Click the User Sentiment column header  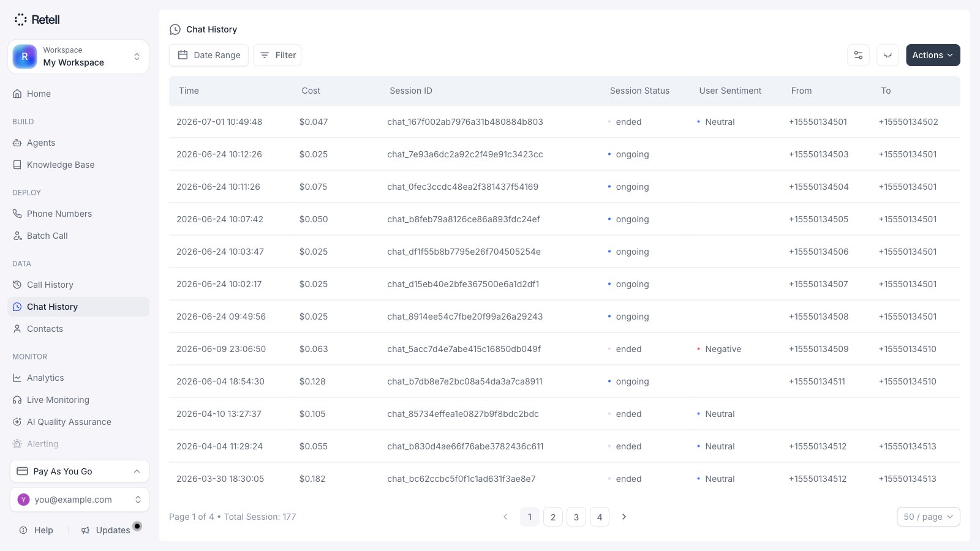click(x=730, y=91)
